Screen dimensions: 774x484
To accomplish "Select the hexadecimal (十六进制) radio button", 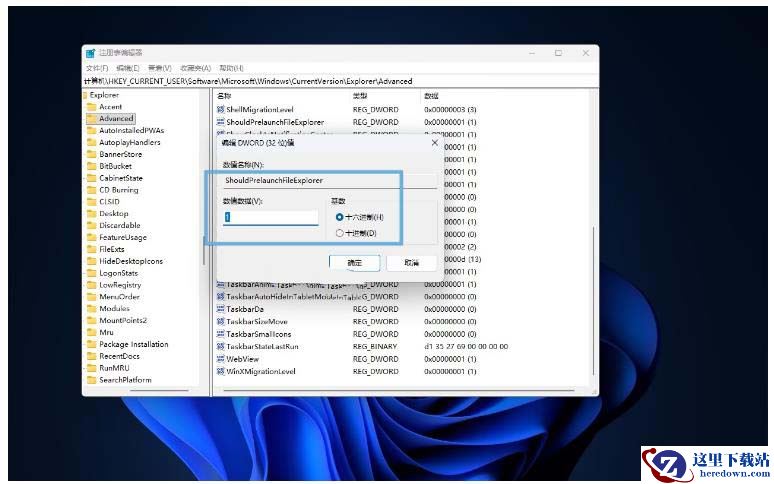I will tap(340, 216).
